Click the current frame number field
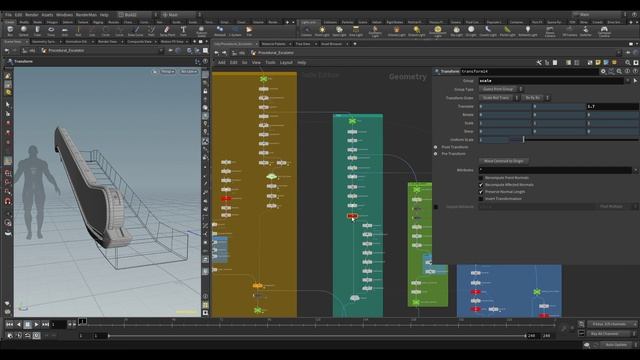The image size is (640, 360). pos(58,324)
